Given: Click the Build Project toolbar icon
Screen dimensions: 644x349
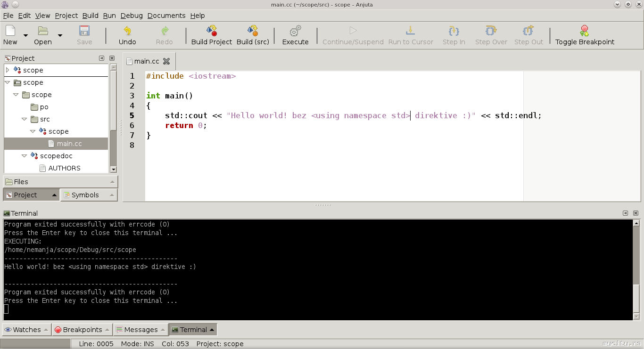Looking at the screenshot, I should 212,31.
